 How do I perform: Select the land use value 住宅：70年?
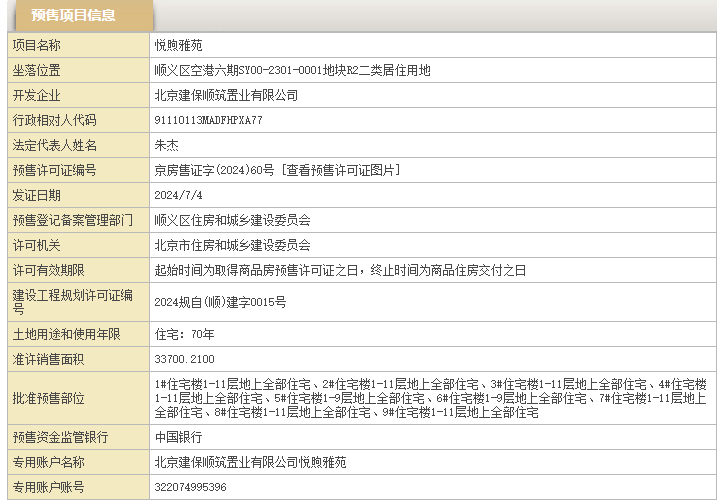pyautogui.click(x=184, y=333)
